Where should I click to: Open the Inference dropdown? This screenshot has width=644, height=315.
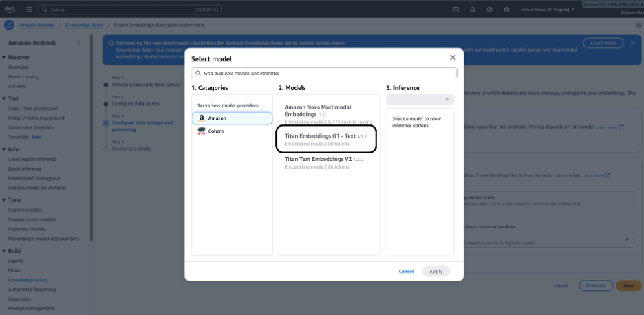point(420,100)
